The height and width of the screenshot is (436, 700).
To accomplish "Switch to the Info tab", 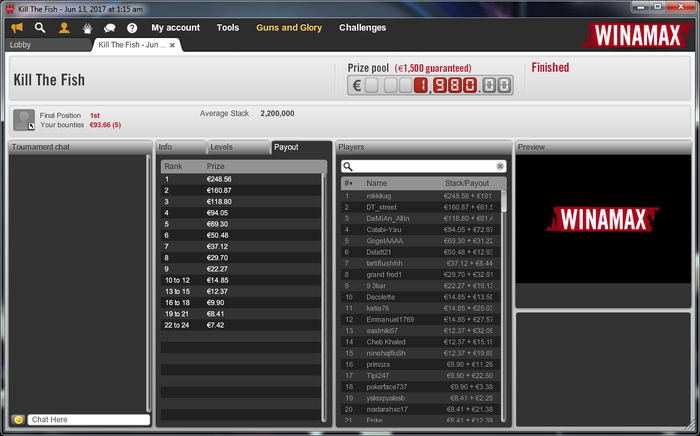I will (180, 147).
